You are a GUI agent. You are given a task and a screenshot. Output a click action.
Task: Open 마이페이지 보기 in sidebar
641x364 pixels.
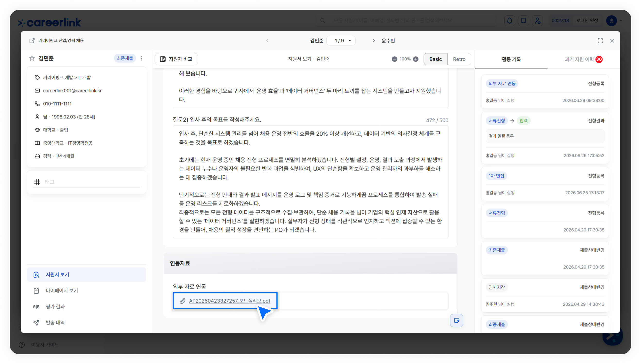click(x=86, y=290)
